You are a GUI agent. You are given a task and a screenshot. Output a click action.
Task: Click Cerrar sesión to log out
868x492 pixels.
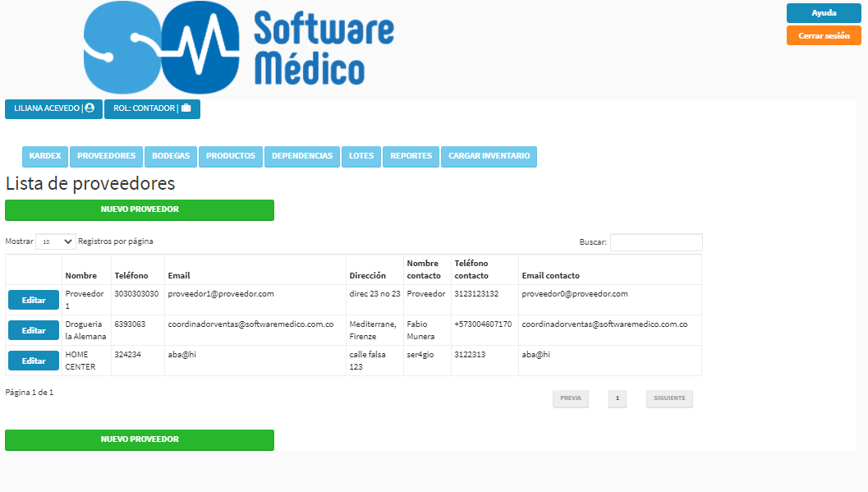824,34
